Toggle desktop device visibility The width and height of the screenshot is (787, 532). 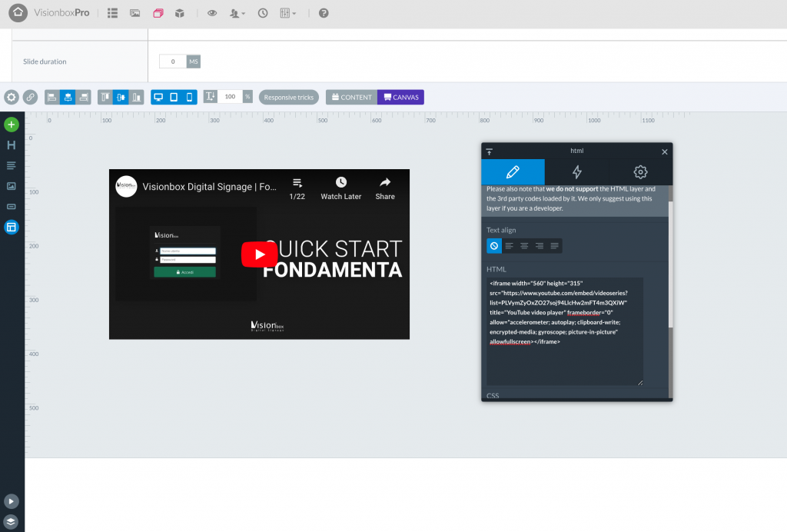[x=158, y=97]
